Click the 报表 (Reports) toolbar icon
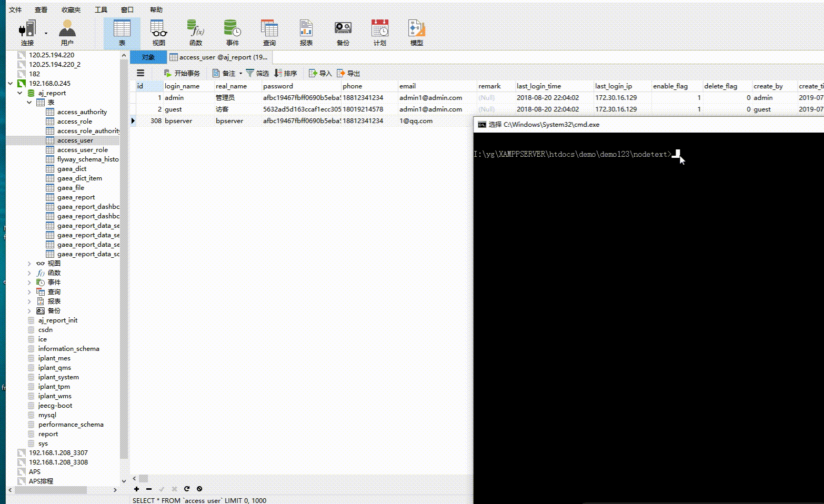This screenshot has height=504, width=824. pos(306,32)
